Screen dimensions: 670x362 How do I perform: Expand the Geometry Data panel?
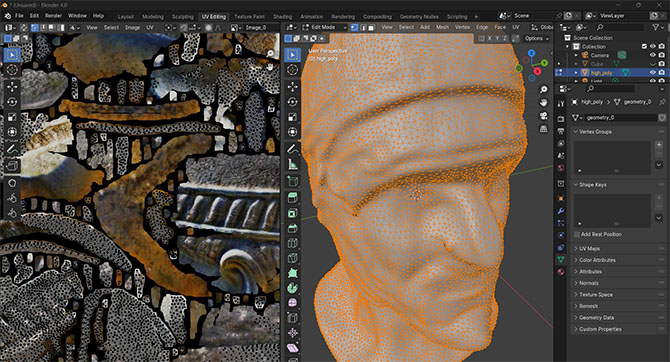tap(618, 318)
